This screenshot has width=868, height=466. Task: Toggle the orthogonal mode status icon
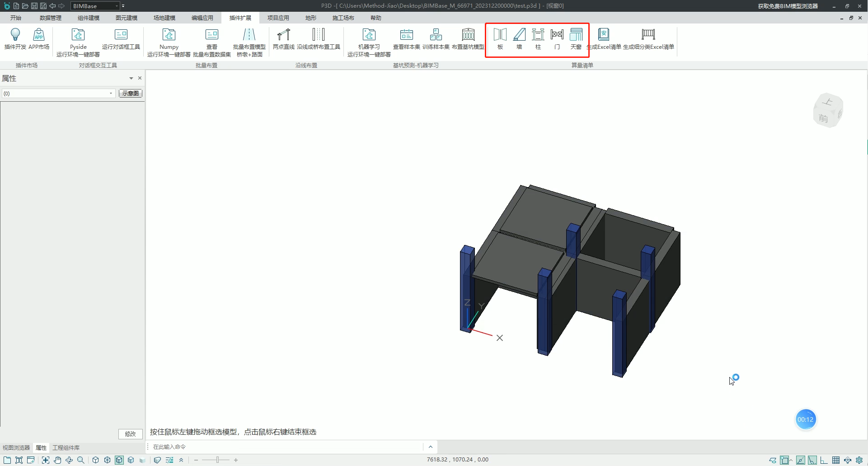point(824,460)
